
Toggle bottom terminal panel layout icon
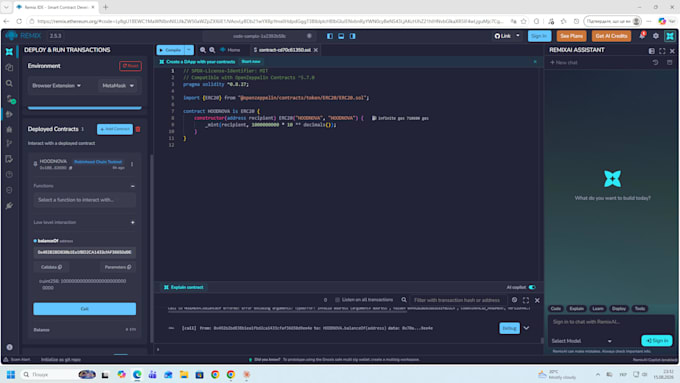coord(341,36)
